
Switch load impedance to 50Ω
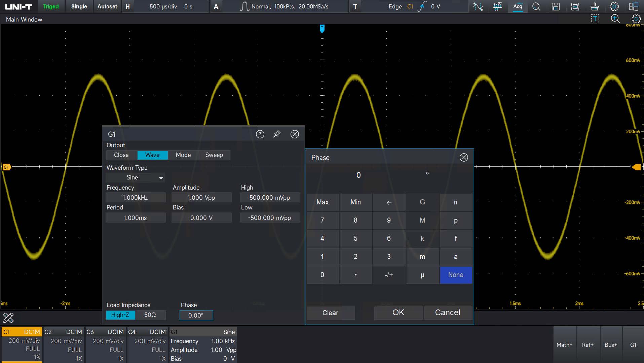tap(150, 315)
